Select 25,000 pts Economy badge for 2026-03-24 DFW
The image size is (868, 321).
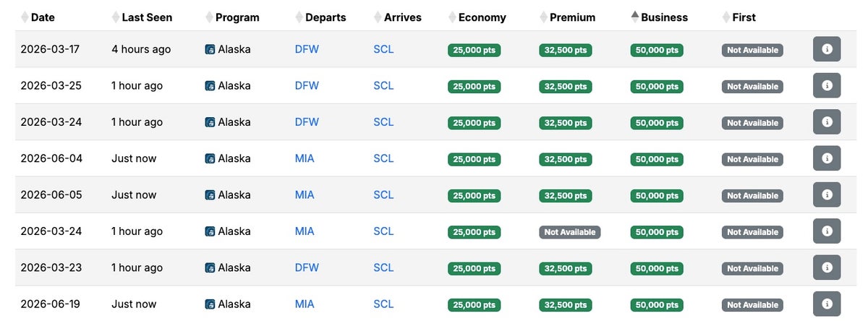point(475,123)
